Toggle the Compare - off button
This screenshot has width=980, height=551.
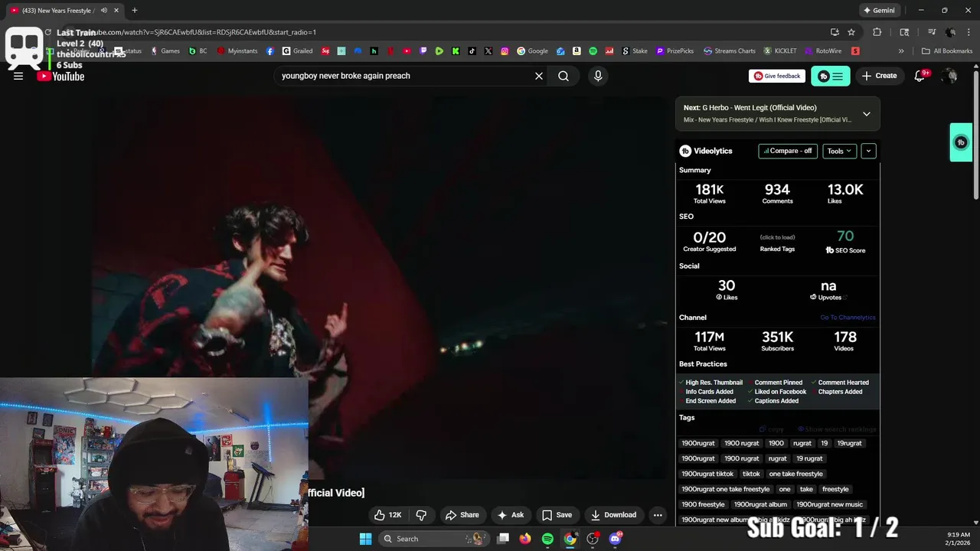click(x=788, y=151)
